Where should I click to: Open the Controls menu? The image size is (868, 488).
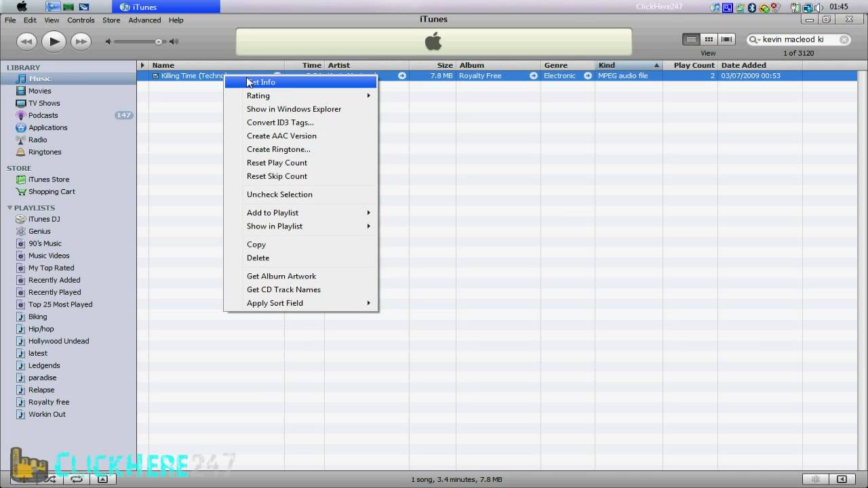click(81, 20)
